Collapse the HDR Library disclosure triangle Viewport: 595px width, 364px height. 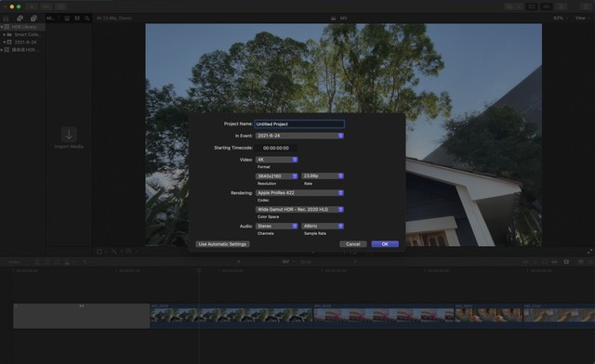coord(2,27)
